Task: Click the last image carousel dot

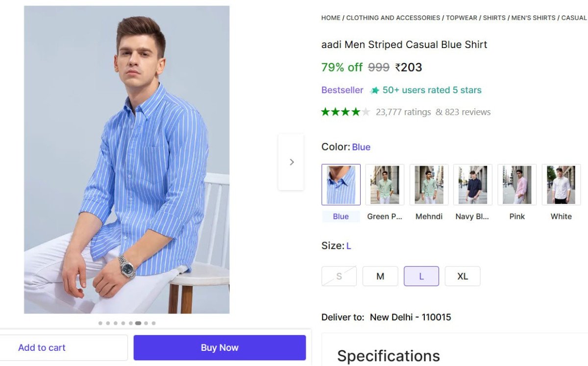Action: click(153, 323)
